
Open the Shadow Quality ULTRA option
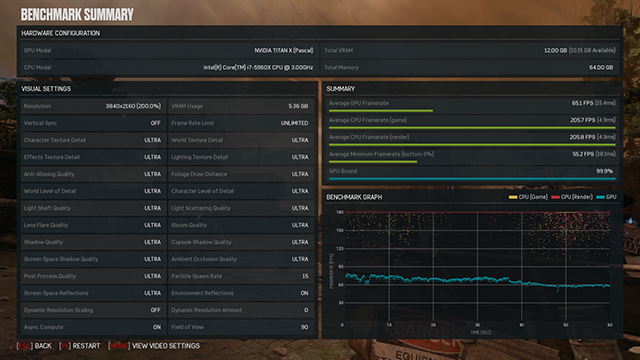point(94,242)
